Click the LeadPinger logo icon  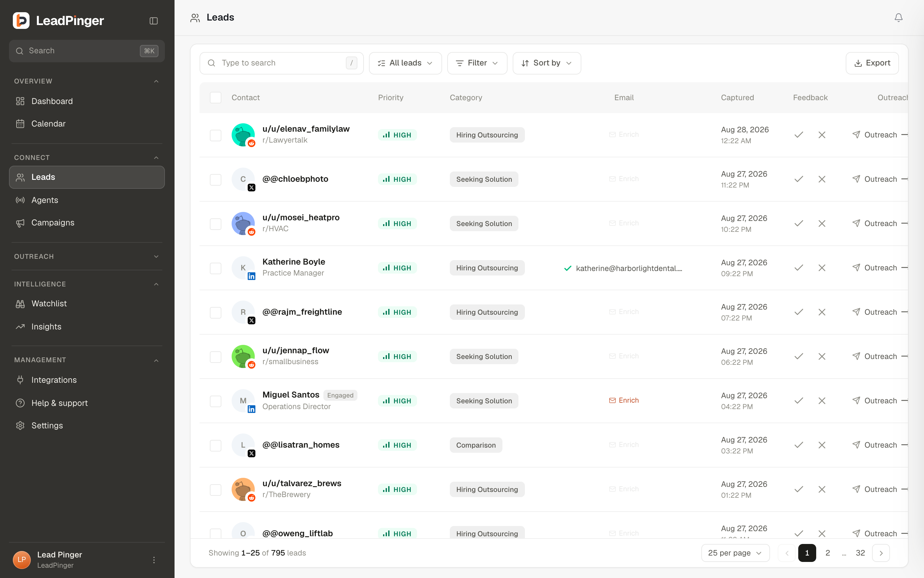click(21, 21)
